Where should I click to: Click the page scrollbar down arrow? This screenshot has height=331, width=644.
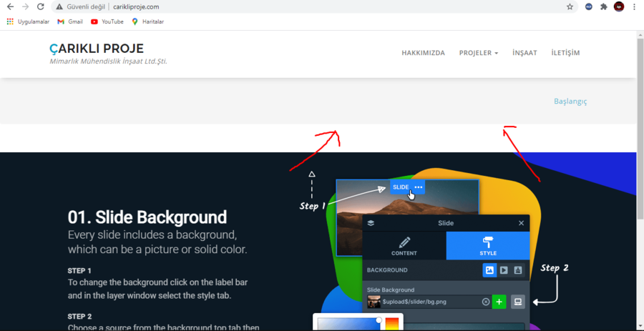point(640,327)
